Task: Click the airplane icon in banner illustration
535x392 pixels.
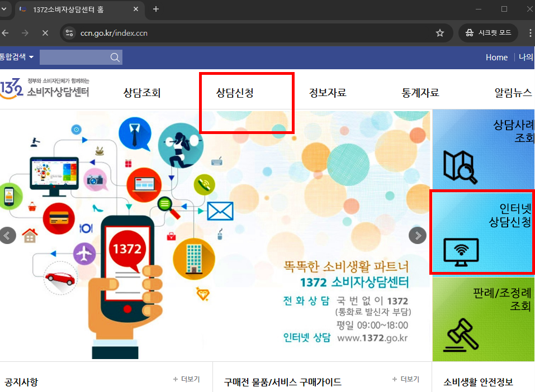Action: point(84,254)
